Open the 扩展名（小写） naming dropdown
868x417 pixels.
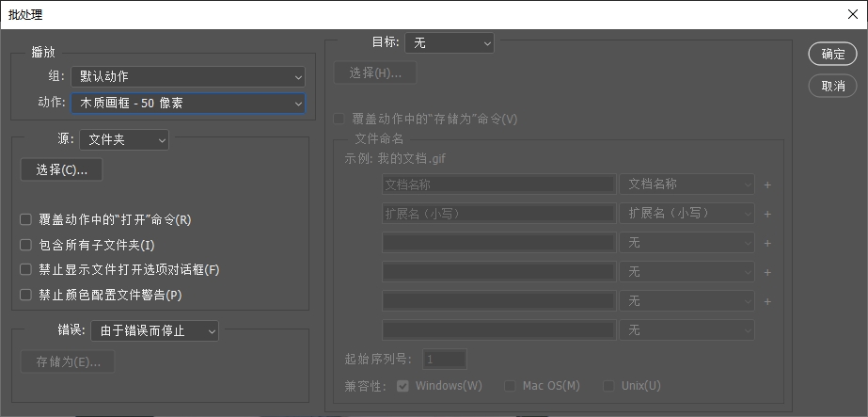pyautogui.click(x=687, y=214)
